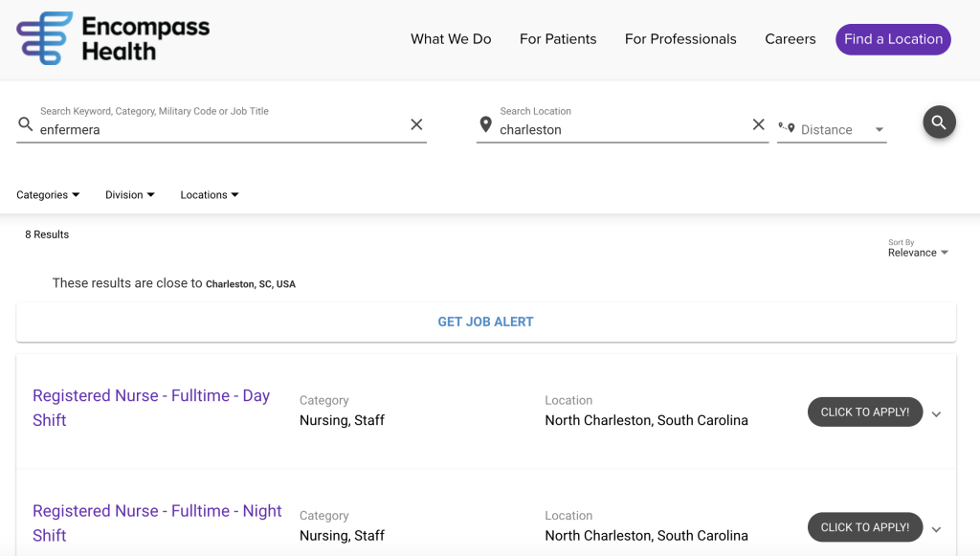Click the round dark search button
980x556 pixels.
pos(939,122)
